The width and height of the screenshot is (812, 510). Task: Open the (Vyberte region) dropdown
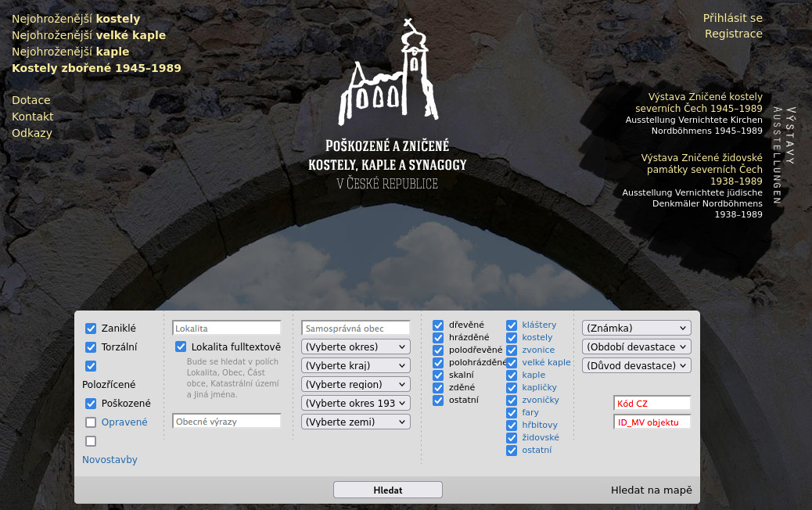[x=356, y=384]
